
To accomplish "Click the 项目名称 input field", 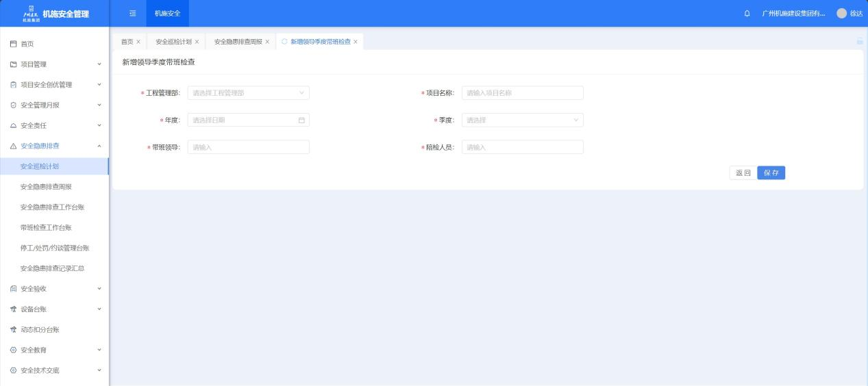I will pyautogui.click(x=522, y=93).
